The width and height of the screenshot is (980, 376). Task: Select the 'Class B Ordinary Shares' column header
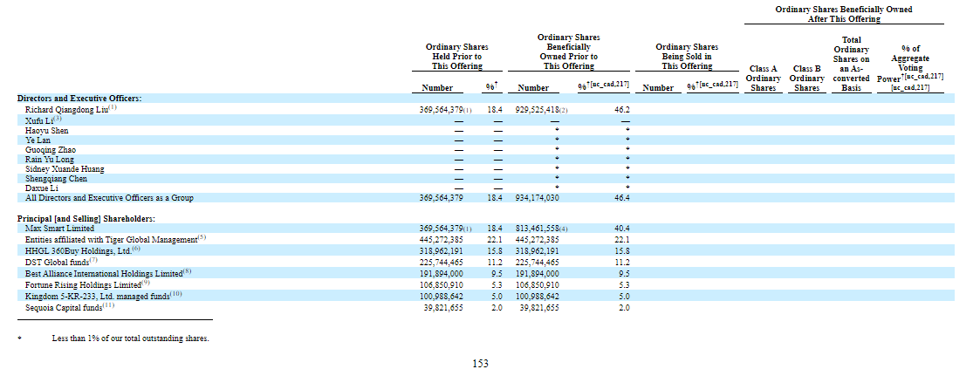click(x=807, y=78)
